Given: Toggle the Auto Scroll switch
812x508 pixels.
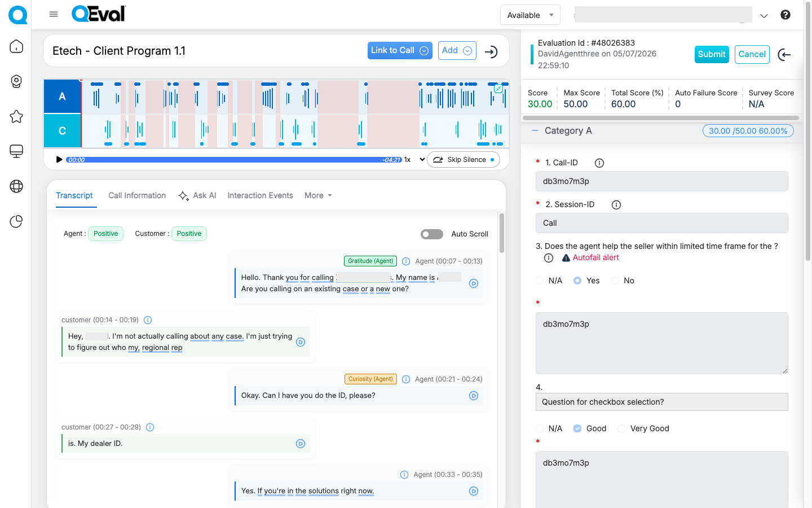Looking at the screenshot, I should pos(432,234).
